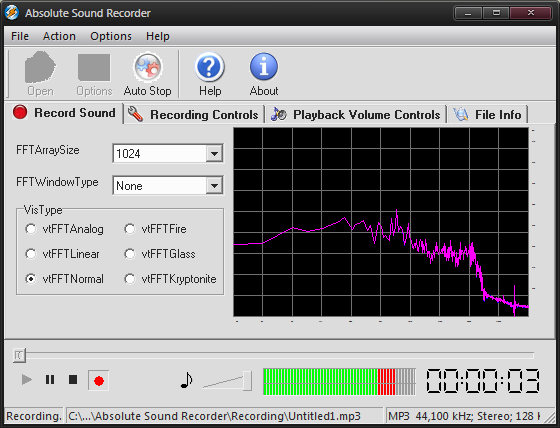Switch to Playback Volume Controls tab

[x=356, y=115]
